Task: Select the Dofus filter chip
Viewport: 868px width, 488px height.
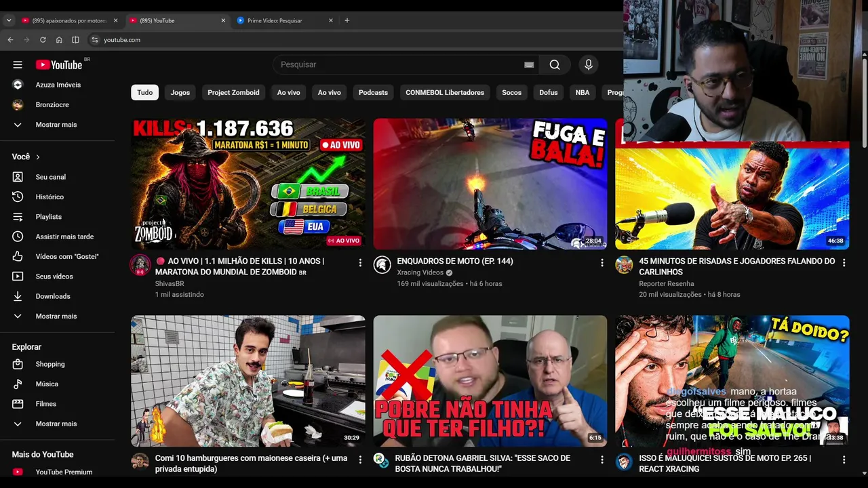Action: point(549,92)
